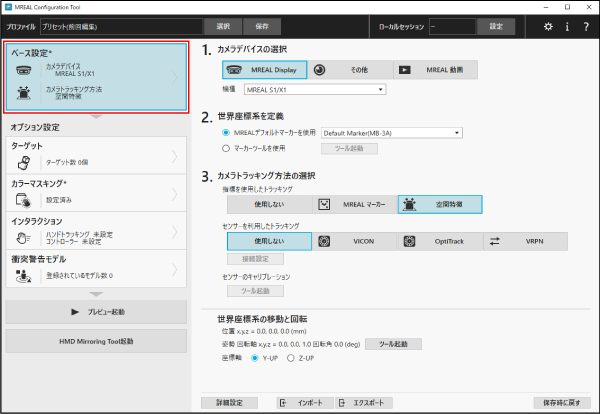Click the VICON sensor icon
Viewport: 600px width, 414px height.
[x=324, y=241]
